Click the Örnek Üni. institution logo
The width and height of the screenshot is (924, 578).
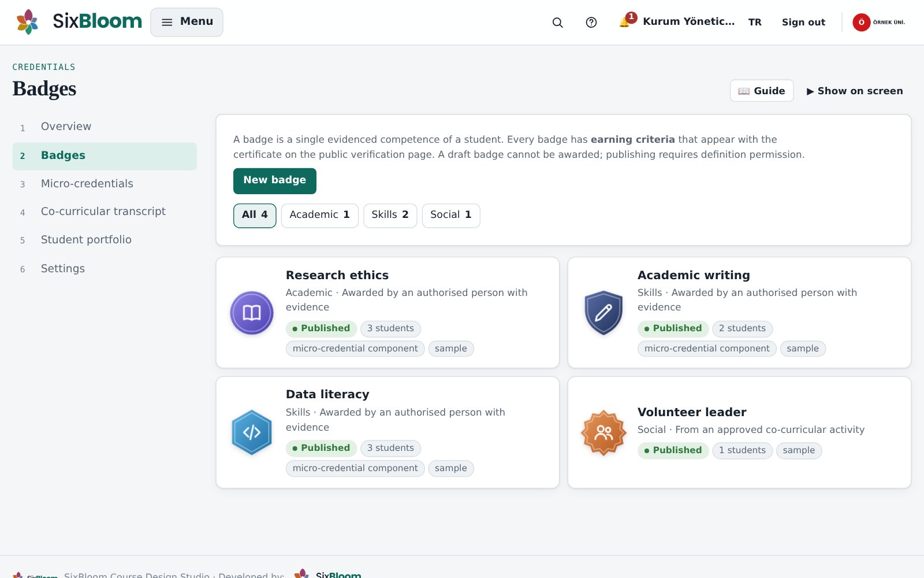(879, 23)
